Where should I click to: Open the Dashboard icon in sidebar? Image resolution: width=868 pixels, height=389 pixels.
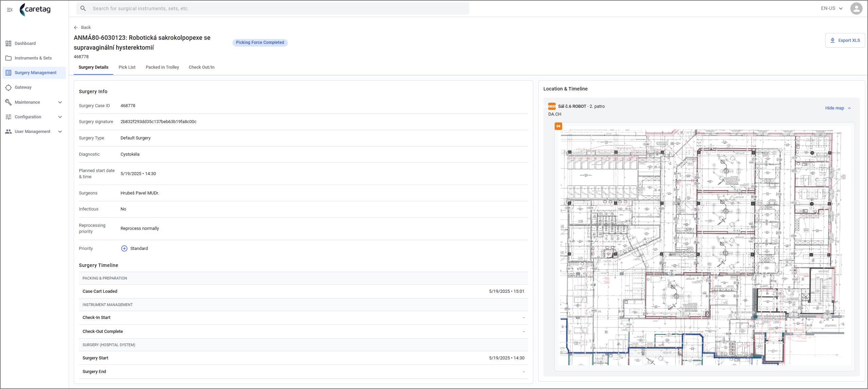click(8, 44)
